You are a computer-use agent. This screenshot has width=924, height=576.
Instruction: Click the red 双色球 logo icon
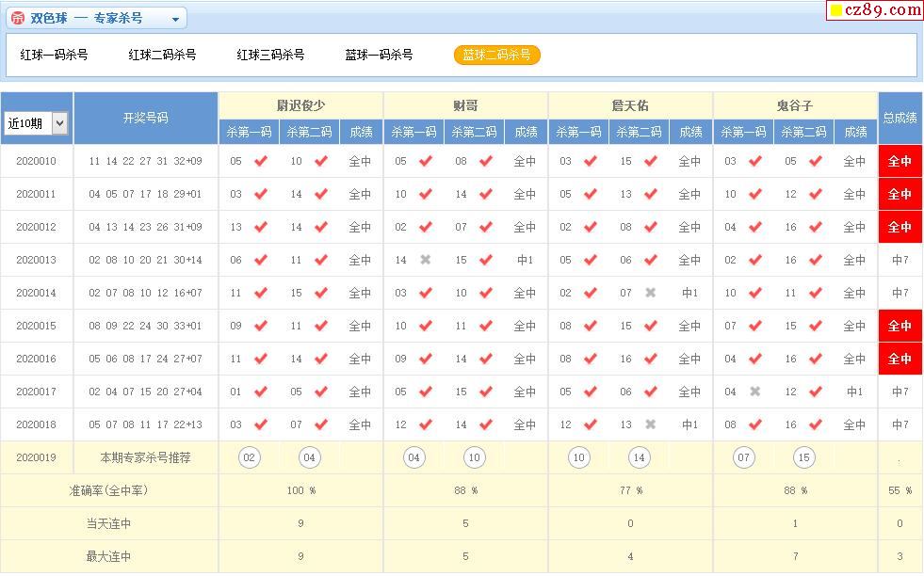point(18,19)
